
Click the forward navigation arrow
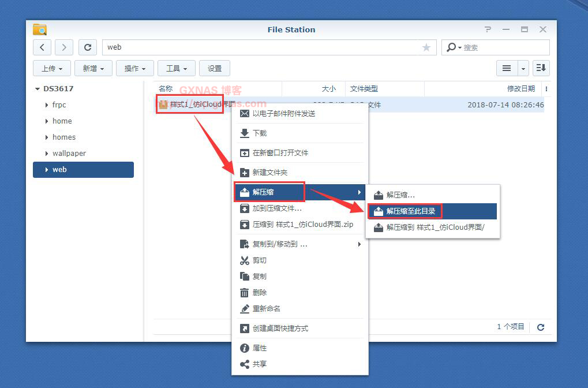[63, 47]
